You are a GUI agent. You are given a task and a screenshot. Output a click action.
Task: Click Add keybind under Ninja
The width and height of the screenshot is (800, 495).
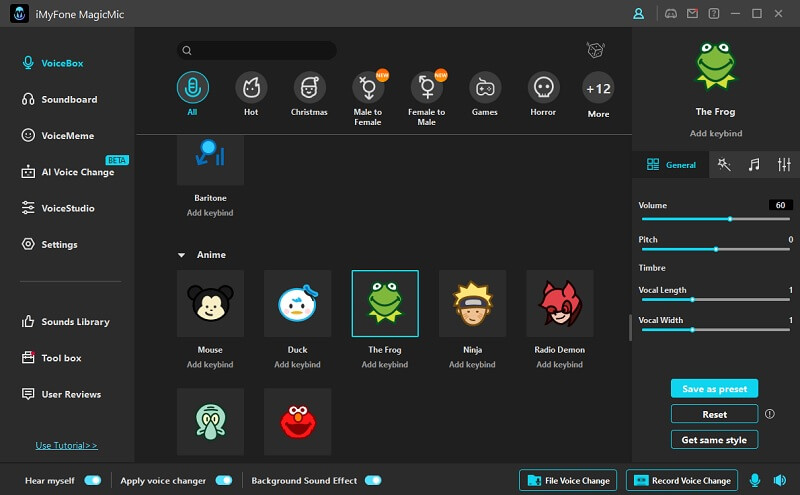tap(472, 364)
